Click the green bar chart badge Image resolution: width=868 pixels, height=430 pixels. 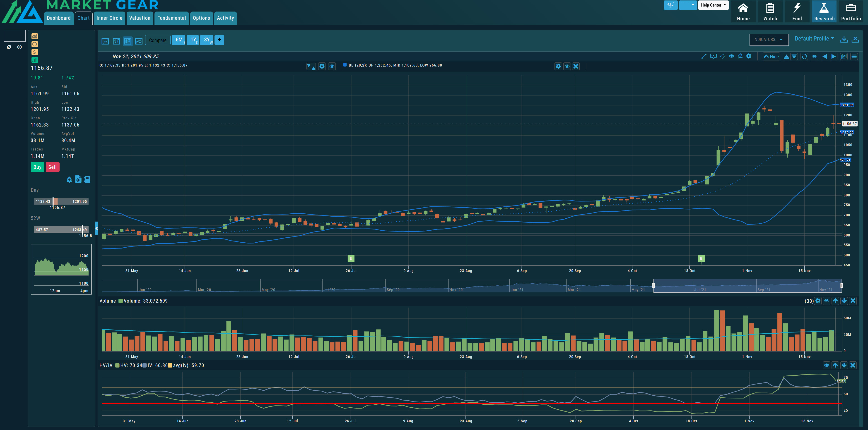(34, 60)
